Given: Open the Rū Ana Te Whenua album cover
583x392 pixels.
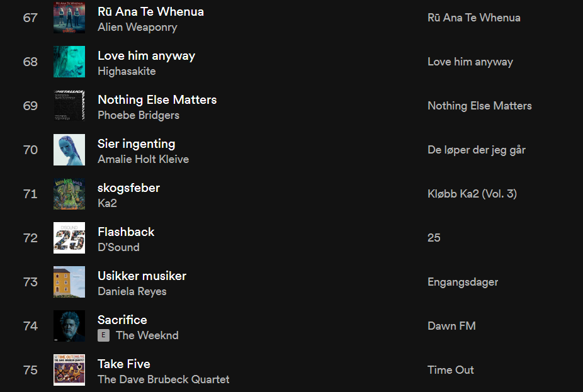Looking at the screenshot, I should pyautogui.click(x=69, y=18).
